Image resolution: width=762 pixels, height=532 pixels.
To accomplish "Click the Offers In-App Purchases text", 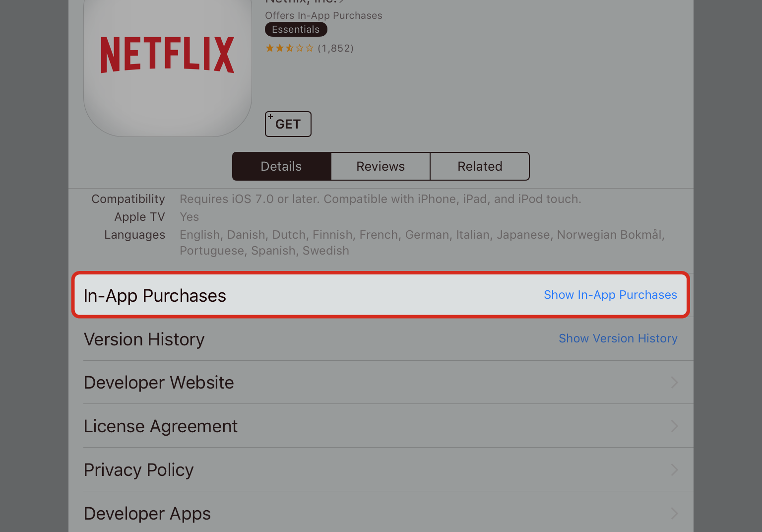I will pyautogui.click(x=323, y=15).
